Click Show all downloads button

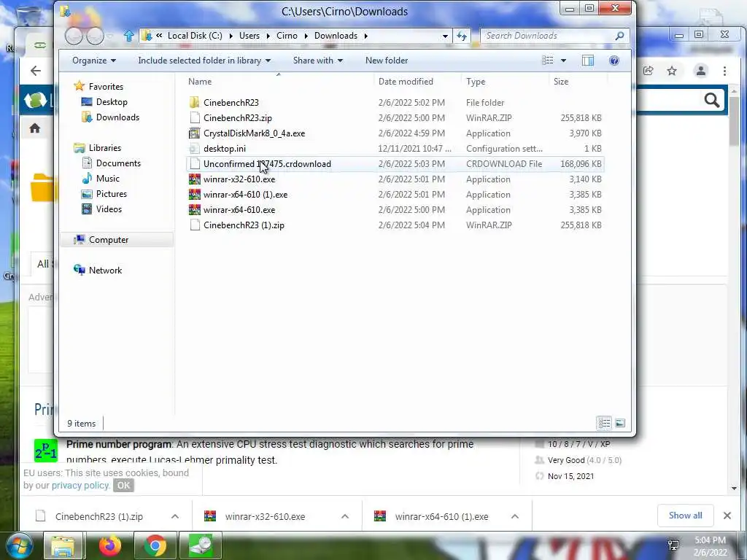(685, 516)
